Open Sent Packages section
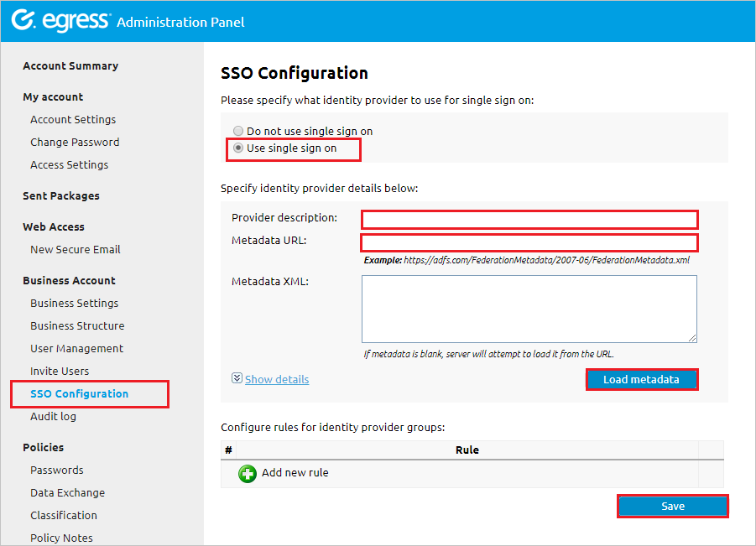This screenshot has height=546, width=756. pyautogui.click(x=61, y=196)
